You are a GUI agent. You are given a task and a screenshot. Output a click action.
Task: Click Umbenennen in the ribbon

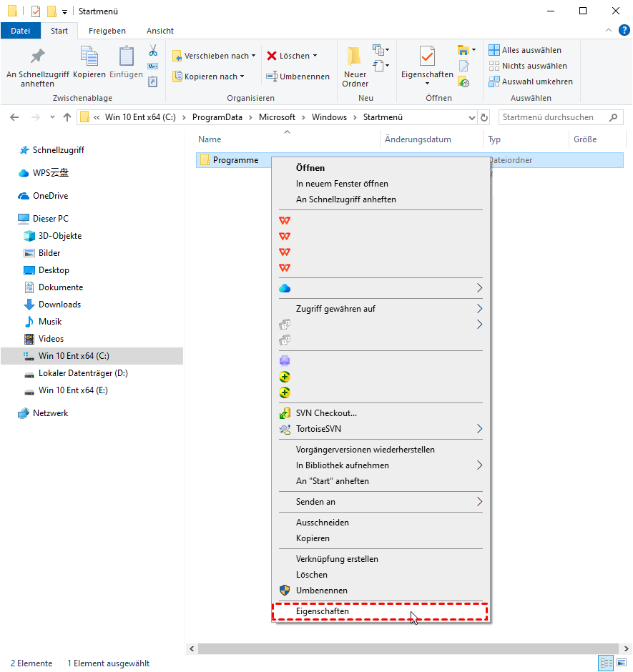point(298,76)
